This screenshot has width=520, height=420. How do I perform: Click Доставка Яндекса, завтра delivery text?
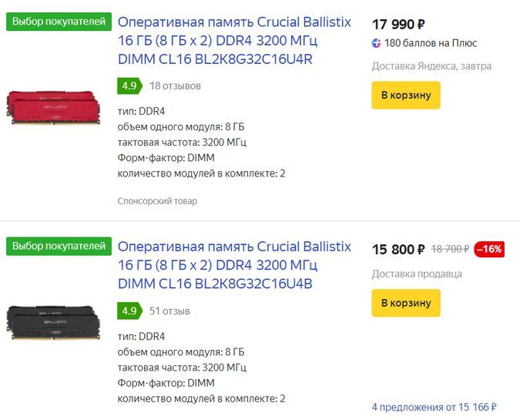coord(431,66)
